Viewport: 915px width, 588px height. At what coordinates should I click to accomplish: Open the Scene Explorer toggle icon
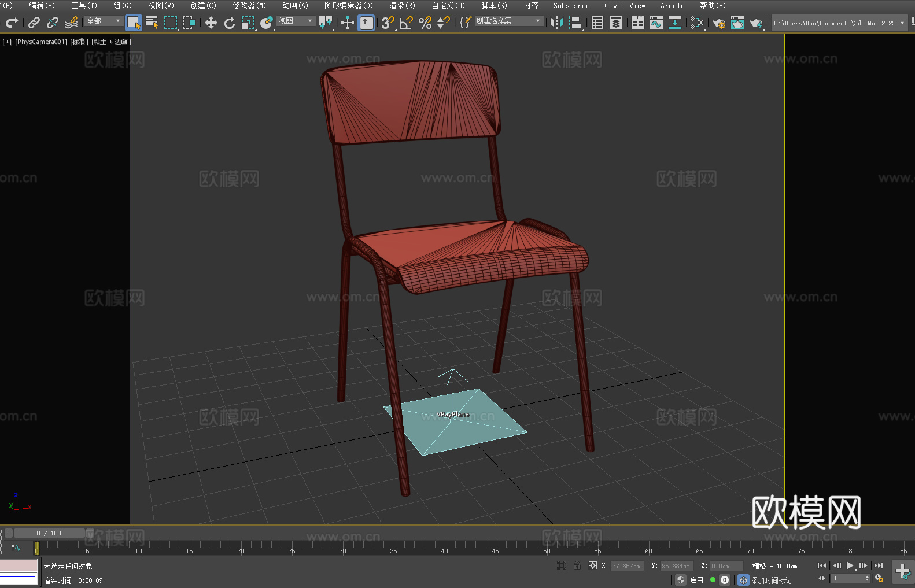click(597, 23)
